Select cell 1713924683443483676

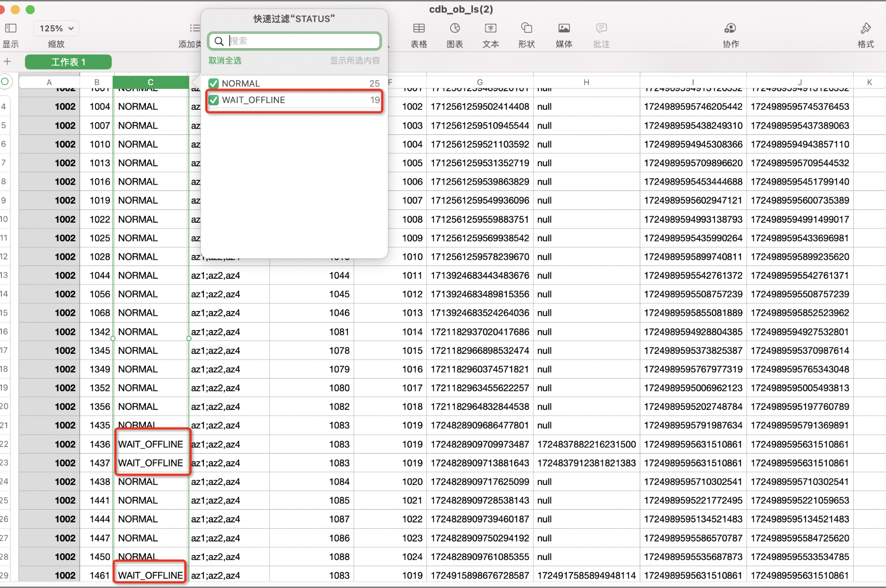pyautogui.click(x=480, y=275)
